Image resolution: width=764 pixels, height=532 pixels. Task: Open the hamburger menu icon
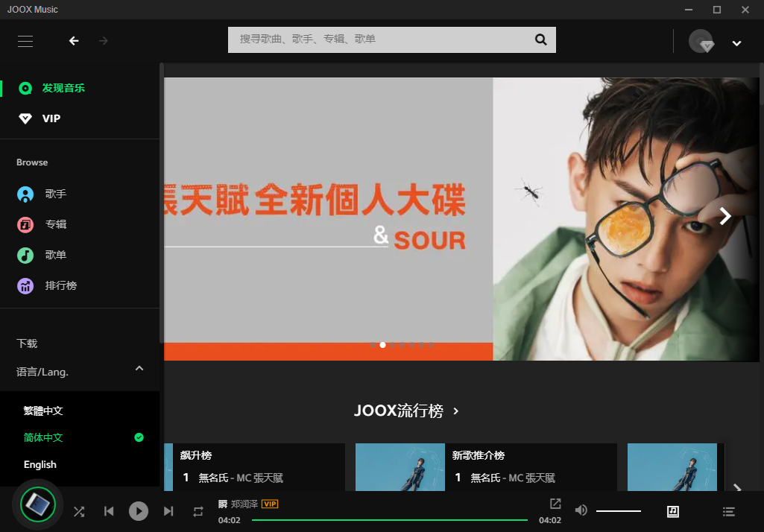[x=25, y=41]
